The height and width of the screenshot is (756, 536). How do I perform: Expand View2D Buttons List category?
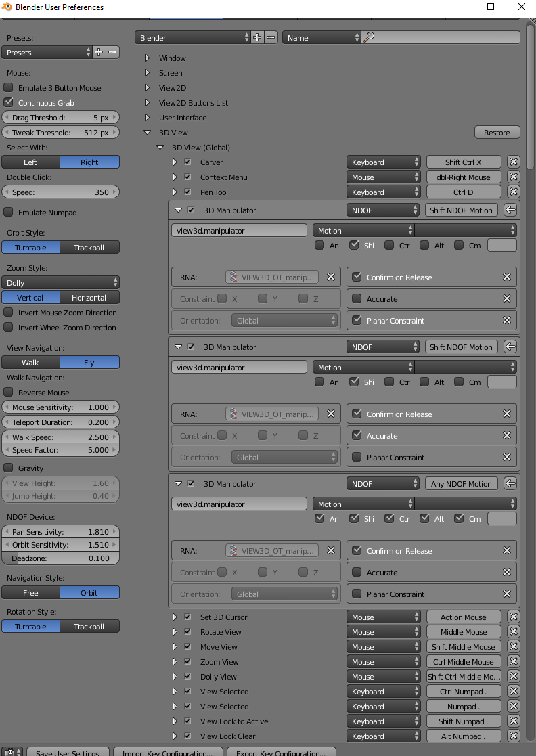click(148, 103)
